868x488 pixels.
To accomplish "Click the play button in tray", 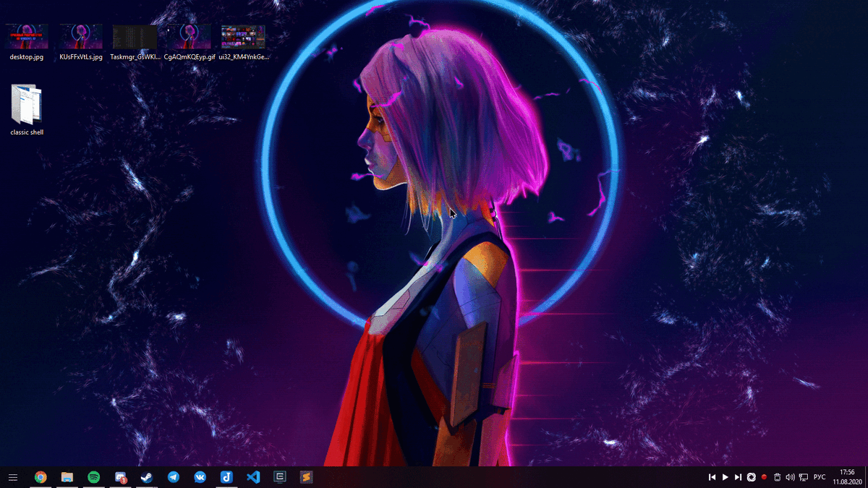I will pyautogui.click(x=726, y=477).
